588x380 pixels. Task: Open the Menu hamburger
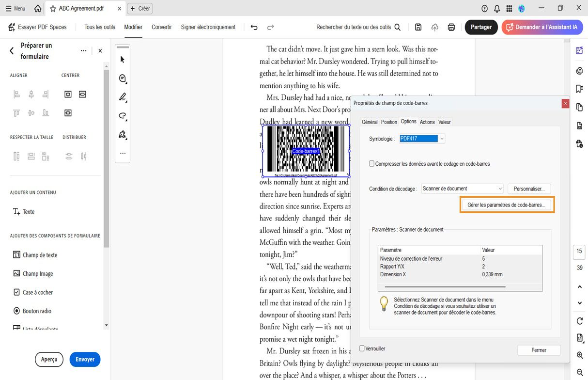(15, 9)
